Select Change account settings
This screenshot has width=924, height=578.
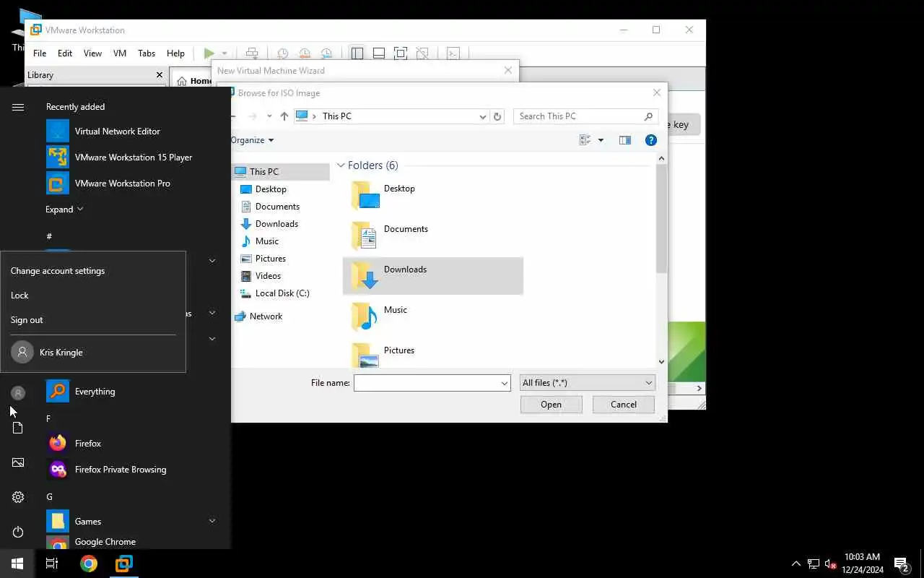coord(93,271)
